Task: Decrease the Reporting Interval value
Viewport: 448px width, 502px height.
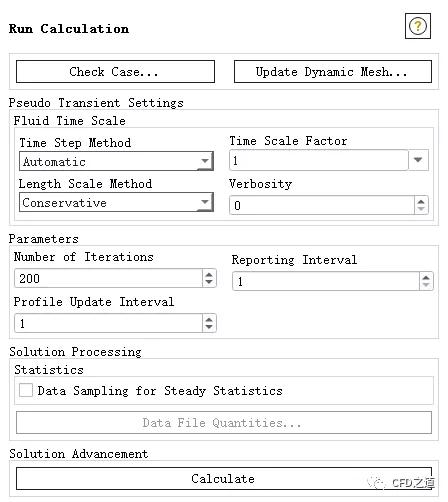Action: 426,285
